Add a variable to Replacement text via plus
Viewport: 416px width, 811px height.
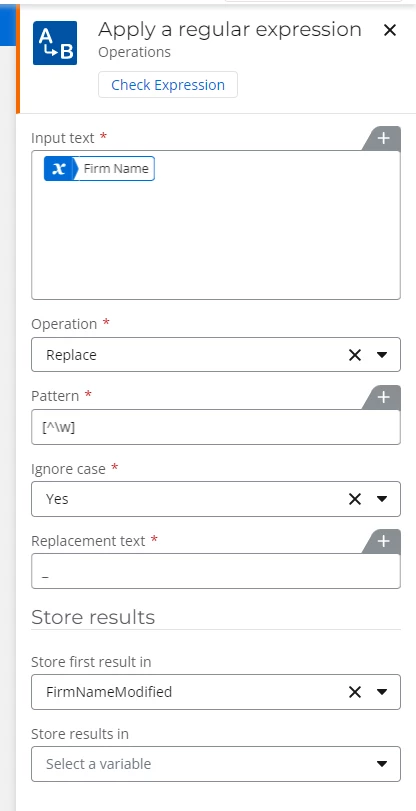pyautogui.click(x=383, y=542)
